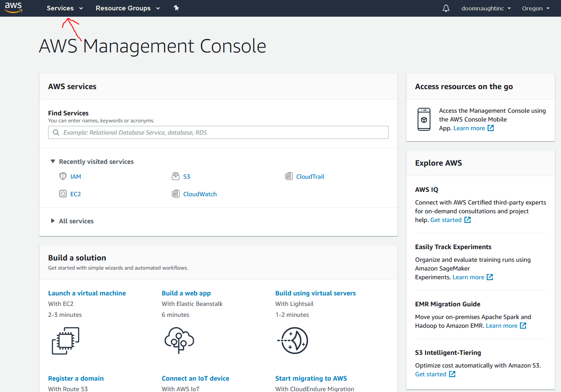Click the 'With Route 53' text
This screenshot has width=561, height=392.
click(68, 389)
